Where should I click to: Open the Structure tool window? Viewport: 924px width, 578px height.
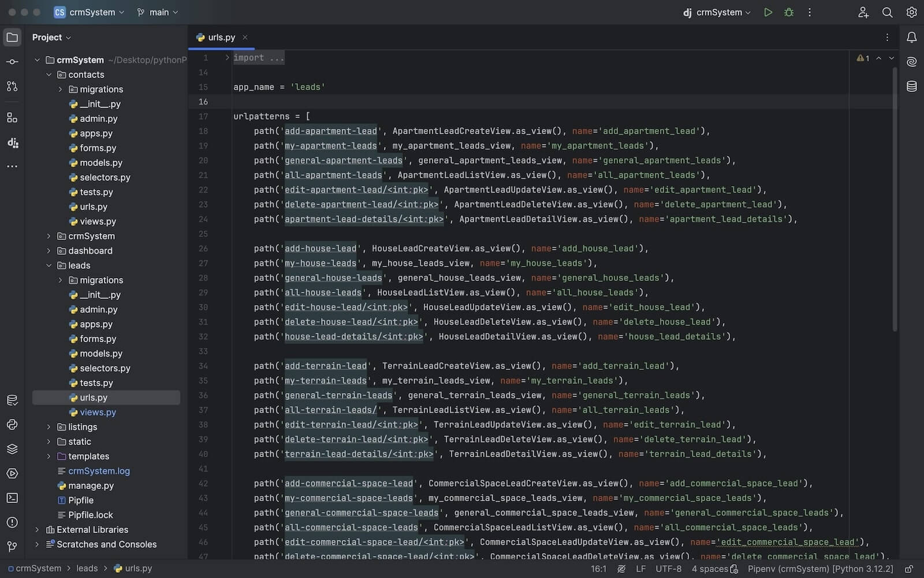[x=12, y=118]
